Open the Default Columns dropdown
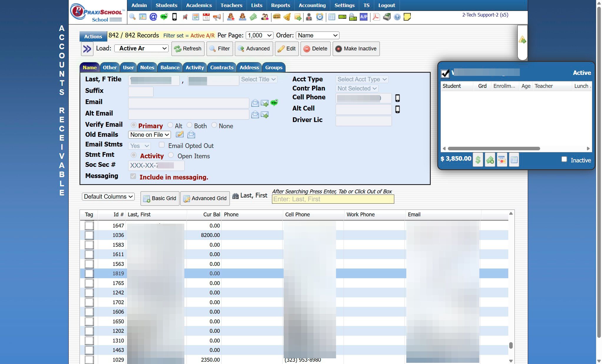This screenshot has width=602, height=364. [108, 197]
